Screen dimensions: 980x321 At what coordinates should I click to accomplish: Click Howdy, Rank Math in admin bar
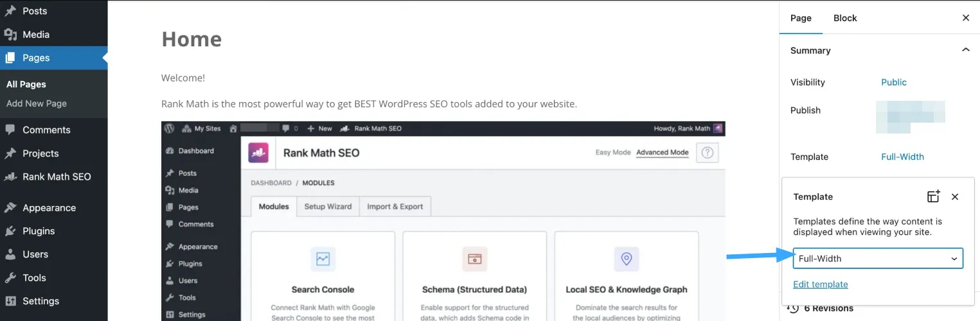point(688,128)
